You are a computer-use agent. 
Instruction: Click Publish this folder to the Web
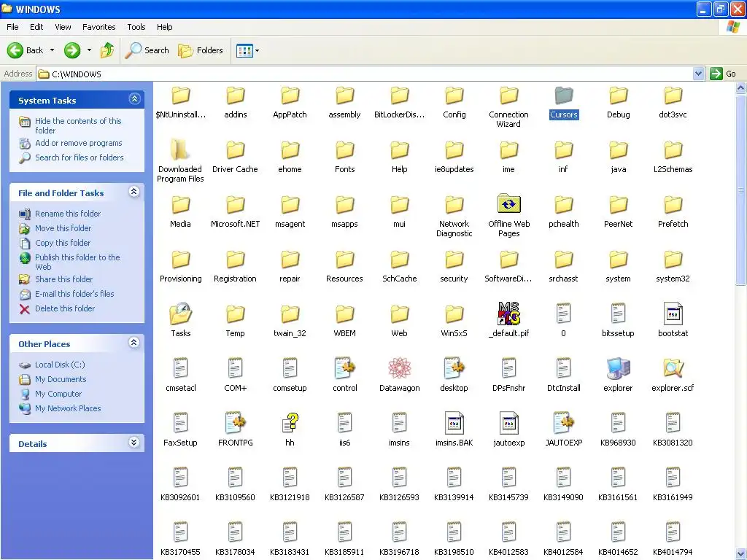point(77,262)
